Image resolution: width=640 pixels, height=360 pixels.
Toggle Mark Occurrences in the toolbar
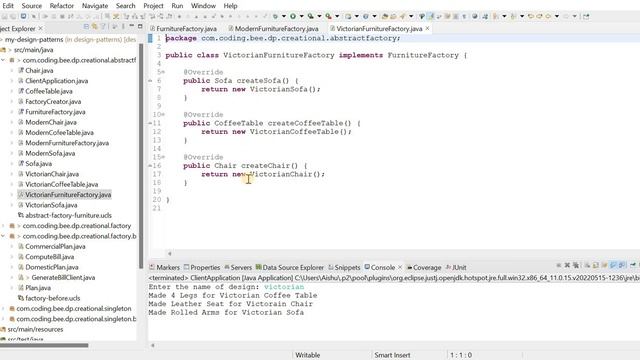[x=430, y=16]
